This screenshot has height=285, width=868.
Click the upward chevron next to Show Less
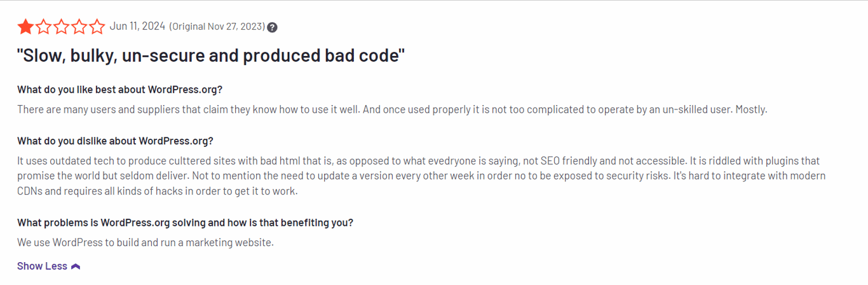[76, 267]
